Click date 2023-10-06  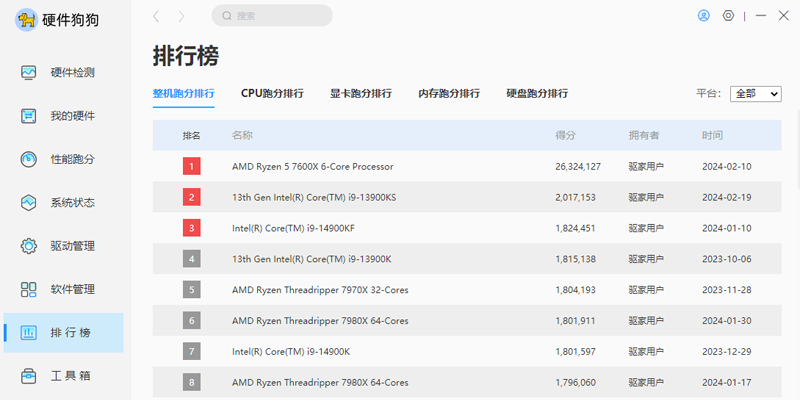tap(727, 259)
